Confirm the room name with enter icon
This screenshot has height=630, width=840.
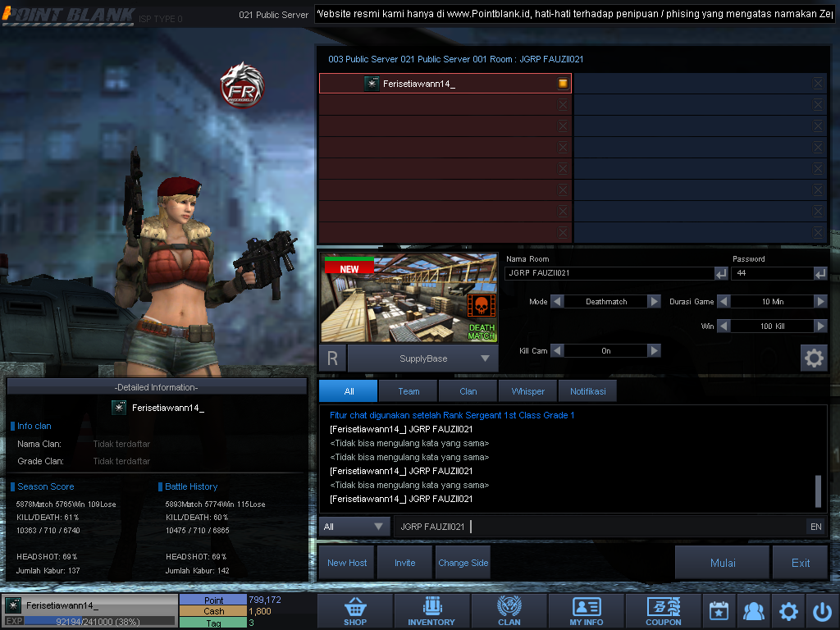coord(721,274)
